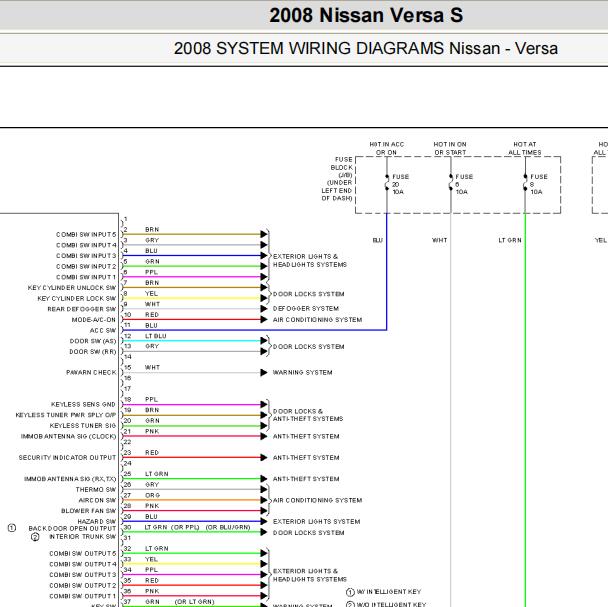Select the "COMBI SW INPUT 4" pin label

pyautogui.click(x=86, y=245)
